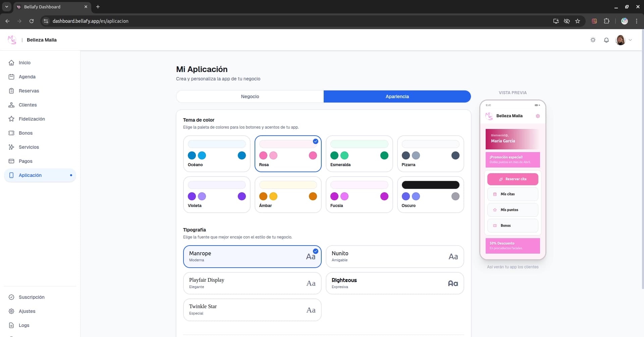Select the Nunito font option
This screenshot has width=644, height=337.
coord(394,257)
